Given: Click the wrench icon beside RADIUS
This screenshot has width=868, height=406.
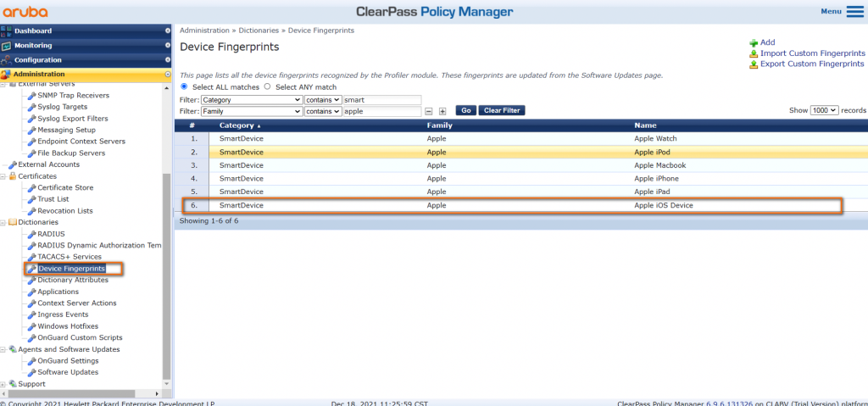Looking at the screenshot, I should tap(32, 234).
